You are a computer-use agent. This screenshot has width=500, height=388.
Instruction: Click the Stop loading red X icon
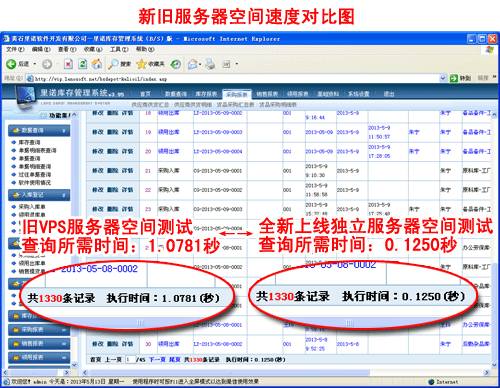[x=68, y=64]
